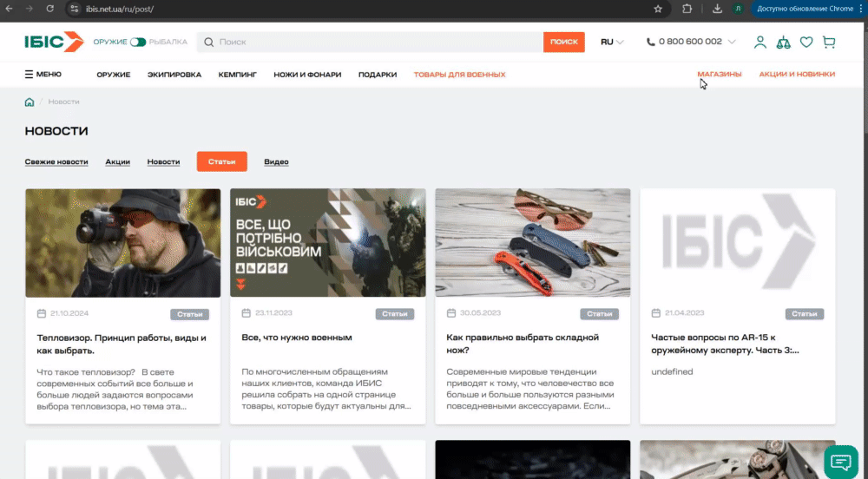Open the live chat widget icon
The width and height of the screenshot is (868, 479).
(x=840, y=461)
